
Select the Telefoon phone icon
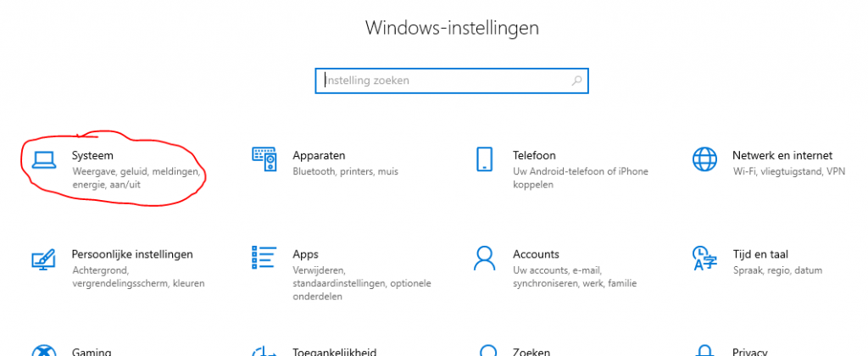(x=484, y=159)
